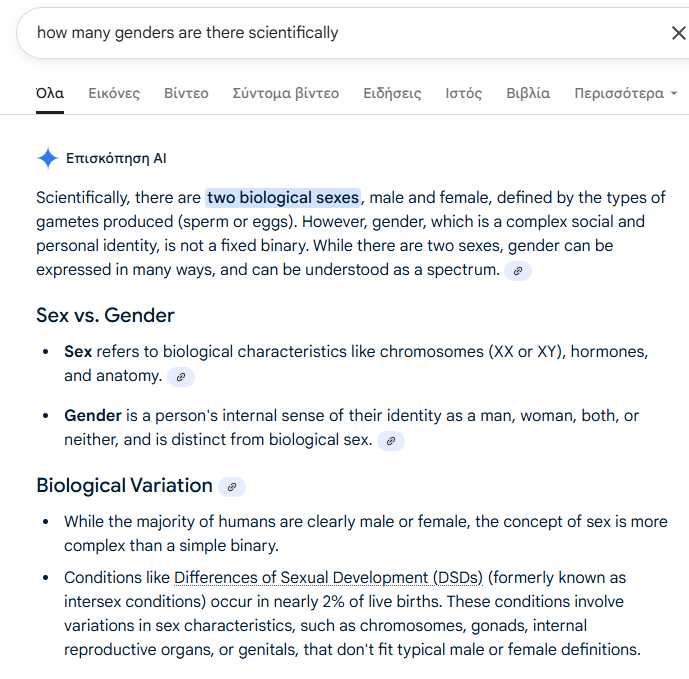Click link icon after 'distinct from biological sex'
Screen dimensions: 689x679
tap(391, 441)
